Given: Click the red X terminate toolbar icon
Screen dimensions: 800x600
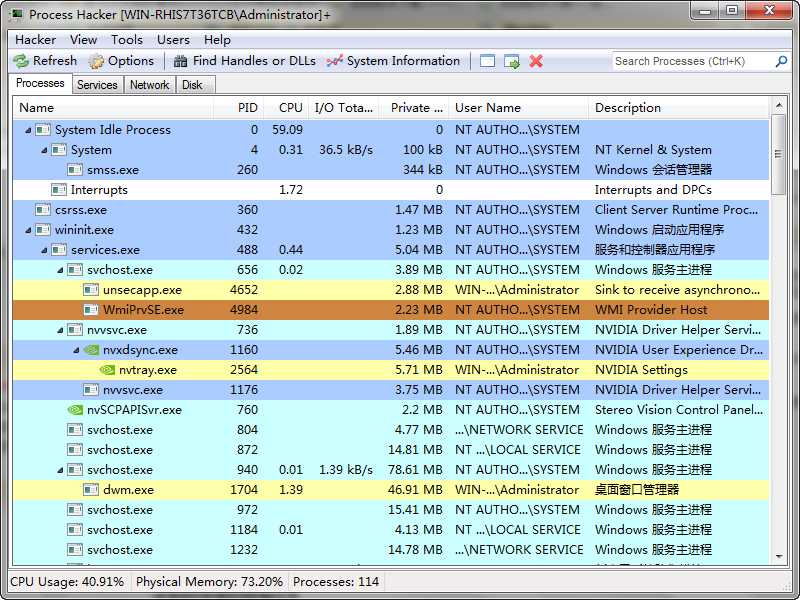Looking at the screenshot, I should [x=536, y=62].
